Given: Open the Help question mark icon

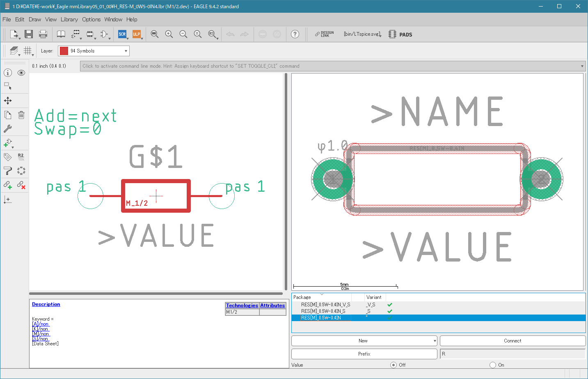Looking at the screenshot, I should click(x=295, y=34).
